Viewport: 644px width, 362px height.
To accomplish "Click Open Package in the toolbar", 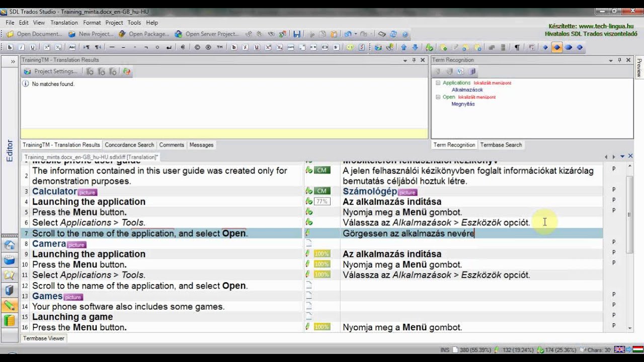I will point(144,34).
